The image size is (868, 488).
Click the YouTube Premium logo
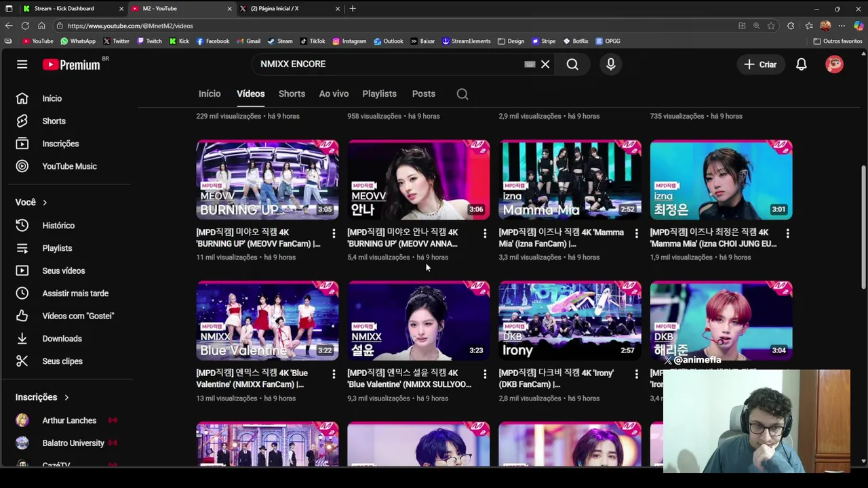coord(71,64)
